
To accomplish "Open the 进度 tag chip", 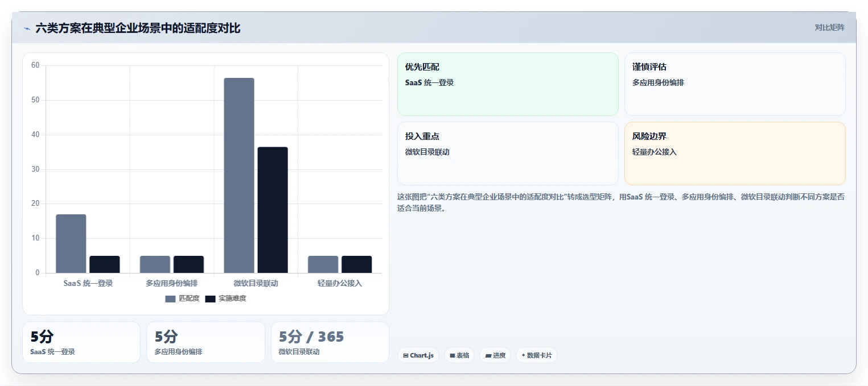I will click(495, 355).
